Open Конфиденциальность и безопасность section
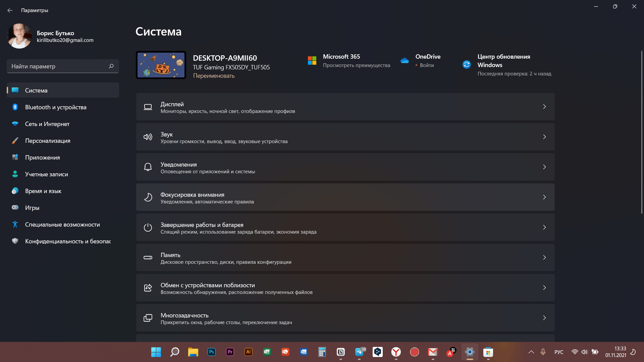Image resolution: width=644 pixels, height=362 pixels. [x=63, y=241]
